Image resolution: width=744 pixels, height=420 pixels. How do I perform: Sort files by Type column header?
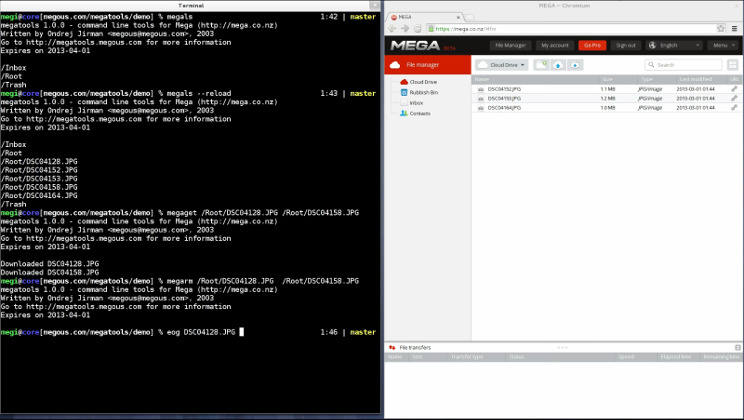point(647,79)
